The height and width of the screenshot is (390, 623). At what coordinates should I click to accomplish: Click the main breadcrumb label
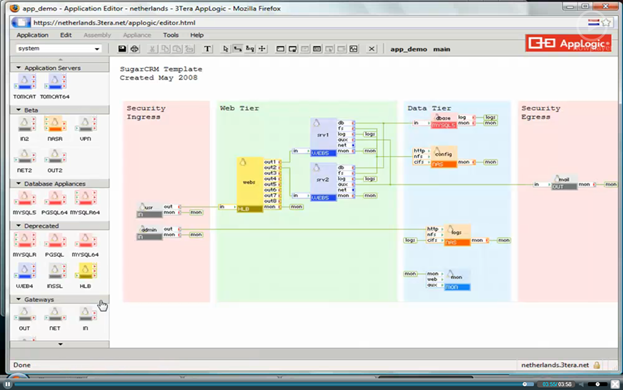tap(441, 49)
